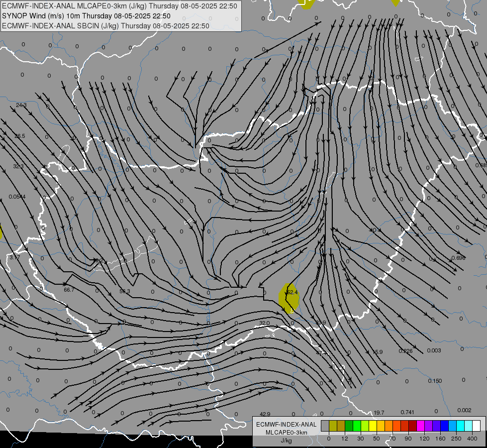This screenshot has width=487, height=448.
Task: Click the map value '33.9'
Action: [320, 323]
